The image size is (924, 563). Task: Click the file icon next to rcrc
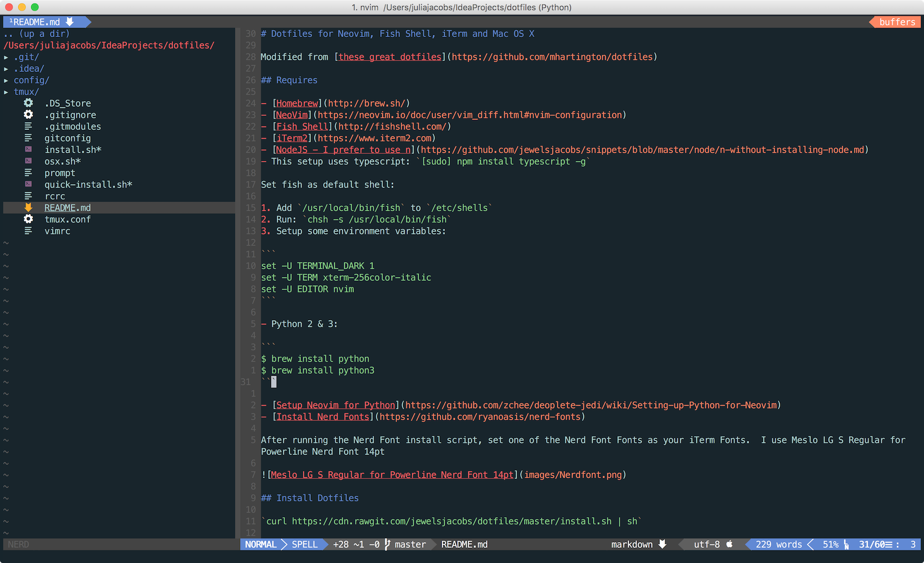[x=28, y=196]
